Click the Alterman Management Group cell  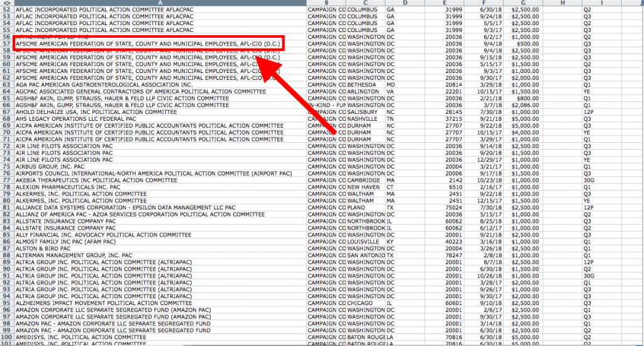(160, 255)
